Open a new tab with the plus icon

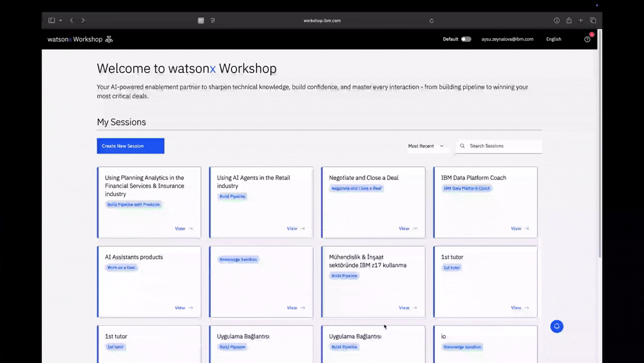(581, 20)
